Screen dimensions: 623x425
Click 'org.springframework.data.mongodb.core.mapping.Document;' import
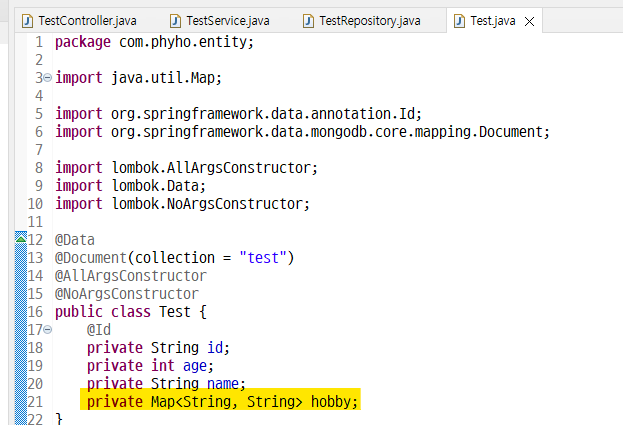point(330,132)
